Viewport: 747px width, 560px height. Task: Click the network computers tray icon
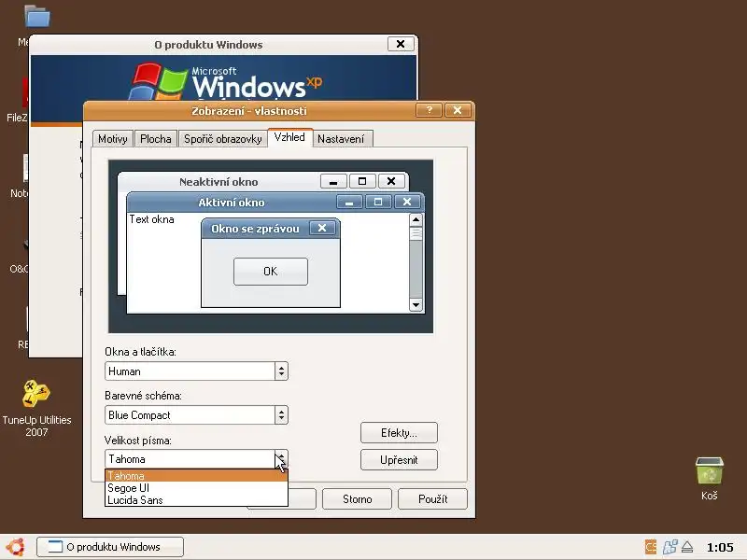669,547
